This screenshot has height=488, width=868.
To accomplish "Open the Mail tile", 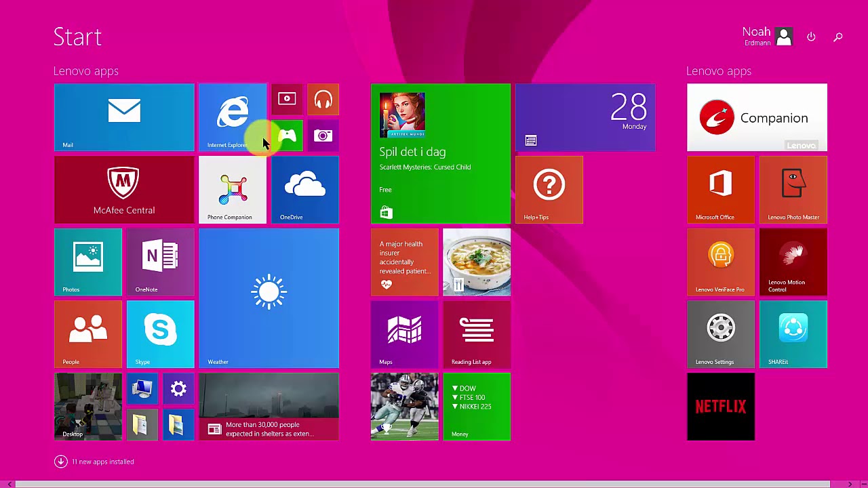I will tap(124, 117).
